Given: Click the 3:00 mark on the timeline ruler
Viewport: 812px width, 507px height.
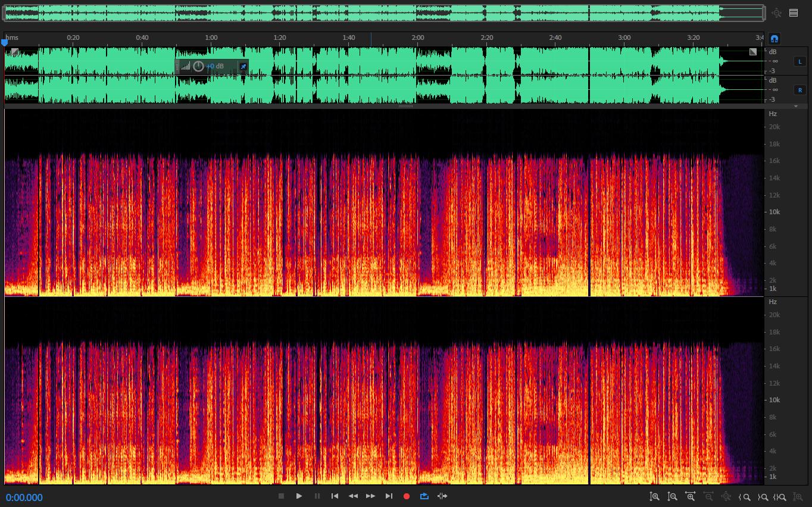Looking at the screenshot, I should point(624,37).
